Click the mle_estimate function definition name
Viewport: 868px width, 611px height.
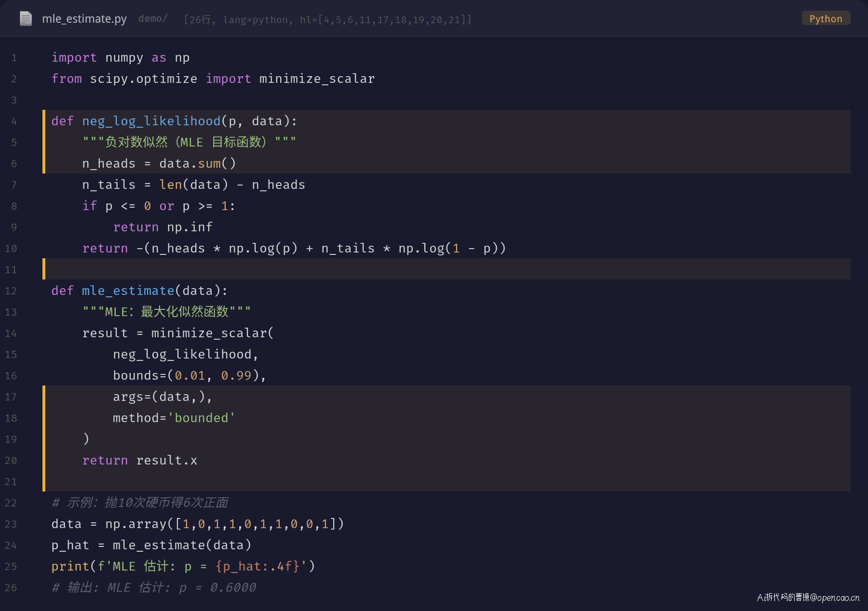(x=128, y=291)
